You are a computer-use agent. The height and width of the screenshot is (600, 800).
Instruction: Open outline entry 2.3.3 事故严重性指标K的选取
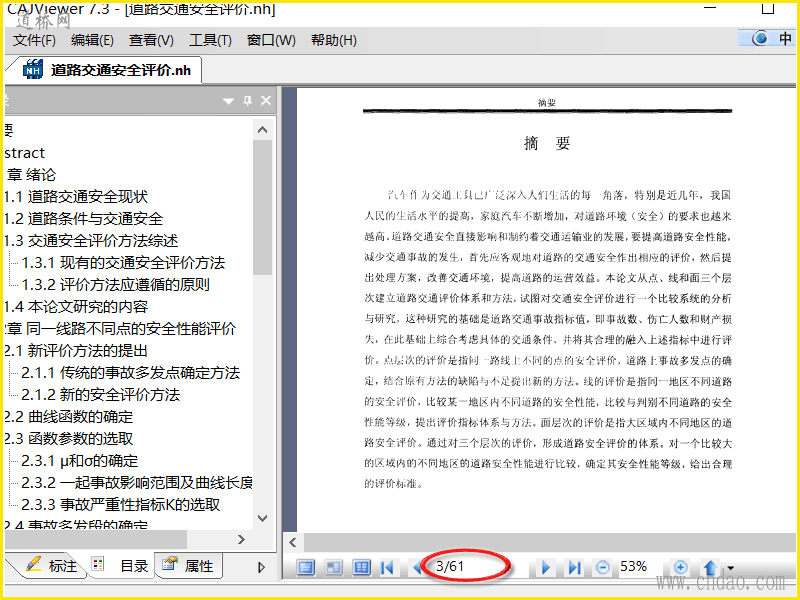[121, 505]
